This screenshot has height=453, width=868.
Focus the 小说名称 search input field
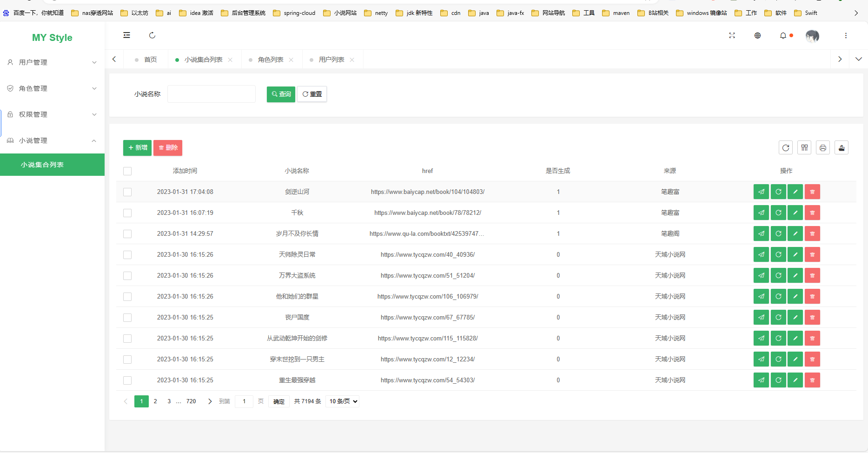click(212, 94)
